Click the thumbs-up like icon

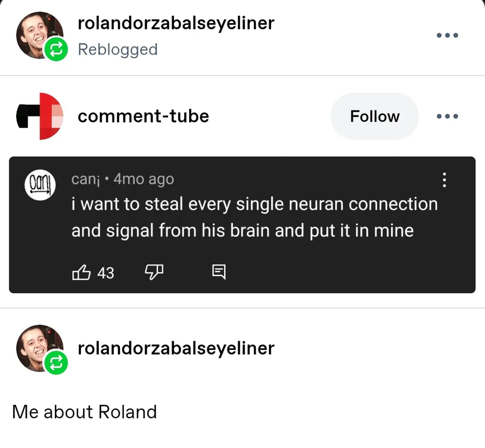click(81, 273)
